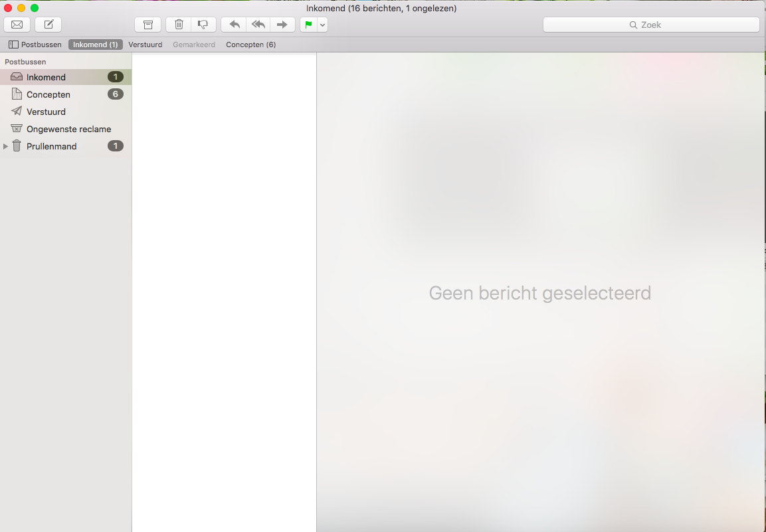Screen dimensions: 766x532
Task: Flag message with green flag
Action: click(308, 25)
